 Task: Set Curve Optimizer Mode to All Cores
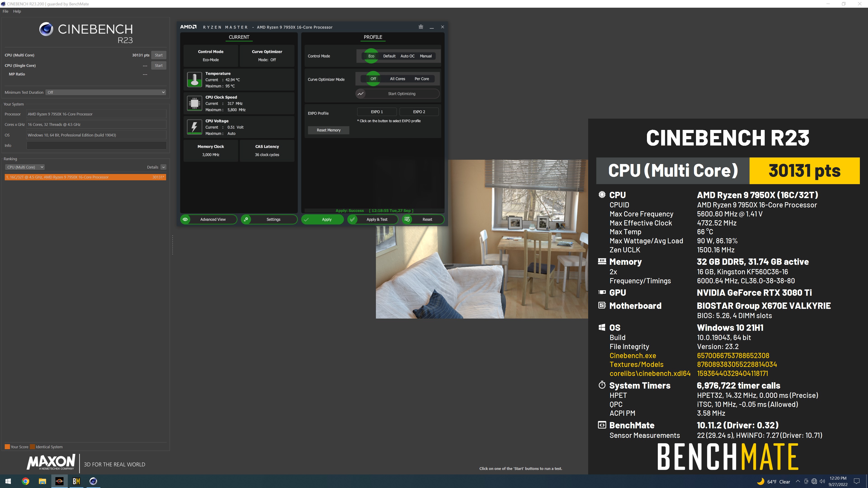click(398, 79)
